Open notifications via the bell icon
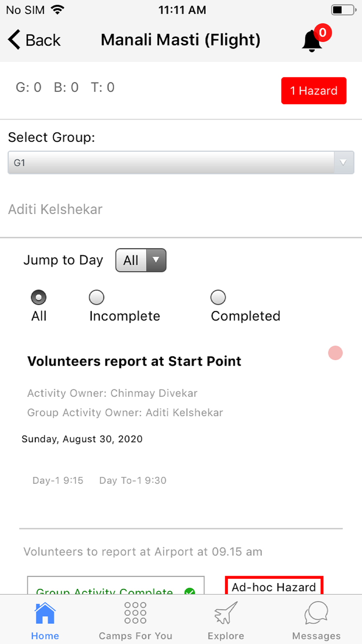Screen dimensions: 362x644 [311, 41]
